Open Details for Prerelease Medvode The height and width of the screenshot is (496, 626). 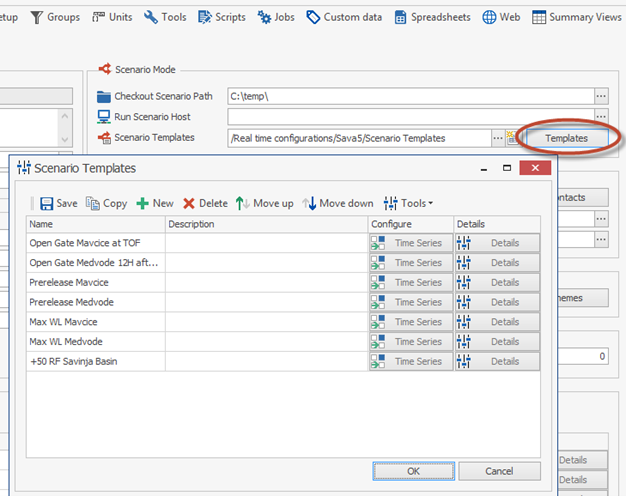pos(497,302)
